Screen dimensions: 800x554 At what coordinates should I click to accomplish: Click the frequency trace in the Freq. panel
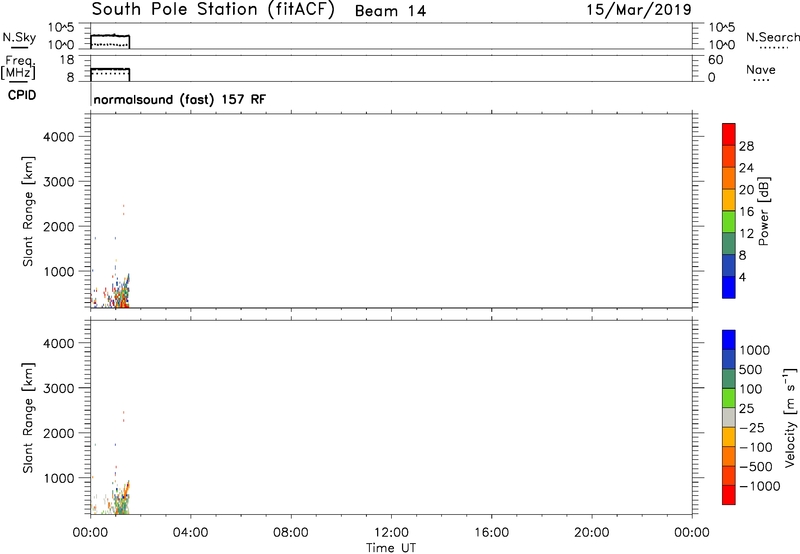110,69
